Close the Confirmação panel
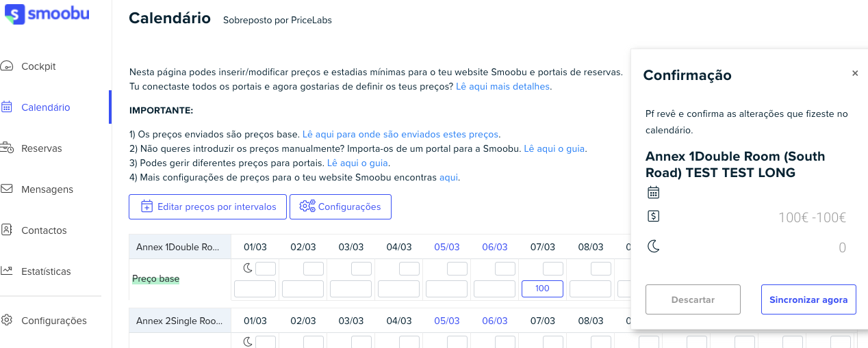The width and height of the screenshot is (868, 348). [x=855, y=74]
